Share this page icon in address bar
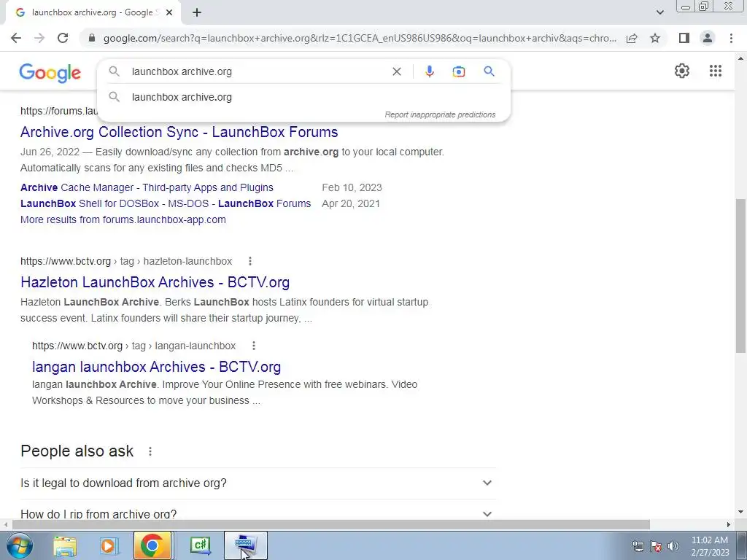The height and width of the screenshot is (560, 747). [x=632, y=38]
